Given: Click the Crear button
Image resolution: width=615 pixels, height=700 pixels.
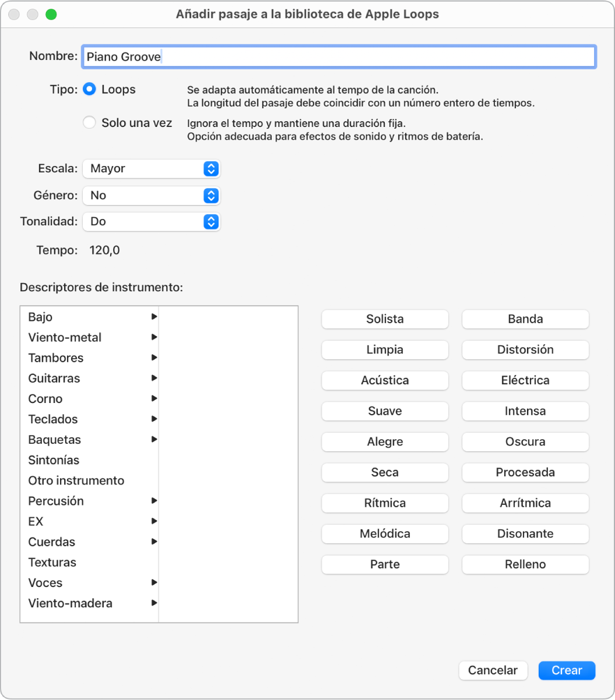Looking at the screenshot, I should 567,670.
